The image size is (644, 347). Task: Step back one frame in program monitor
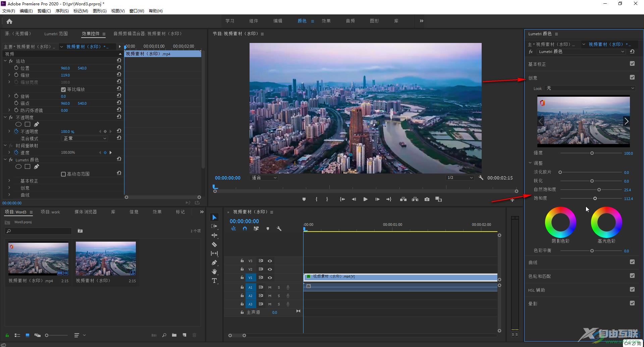354,199
